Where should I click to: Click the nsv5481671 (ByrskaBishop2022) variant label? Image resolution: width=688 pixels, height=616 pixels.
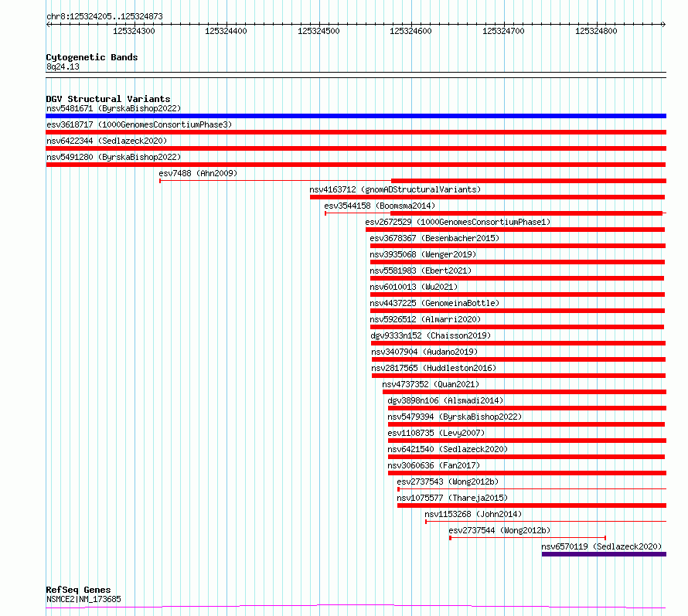114,108
